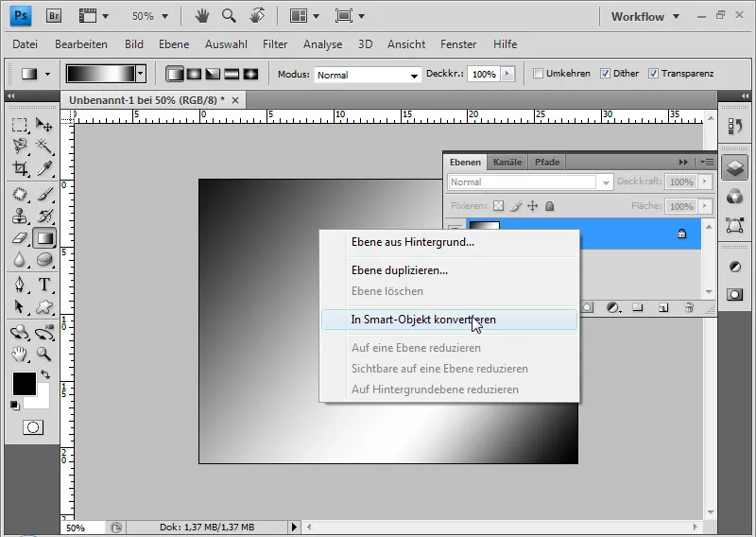756x537 pixels.
Task: Open the Layers panel options menu
Action: point(707,162)
